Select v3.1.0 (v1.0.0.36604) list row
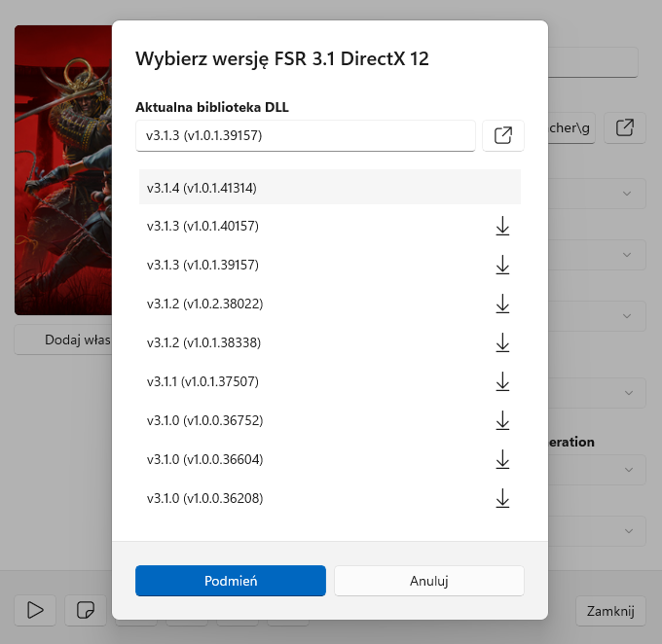662x644 pixels. 330,459
